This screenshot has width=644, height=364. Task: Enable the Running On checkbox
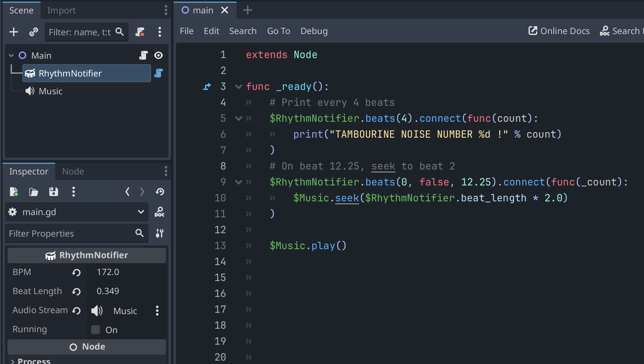point(95,330)
